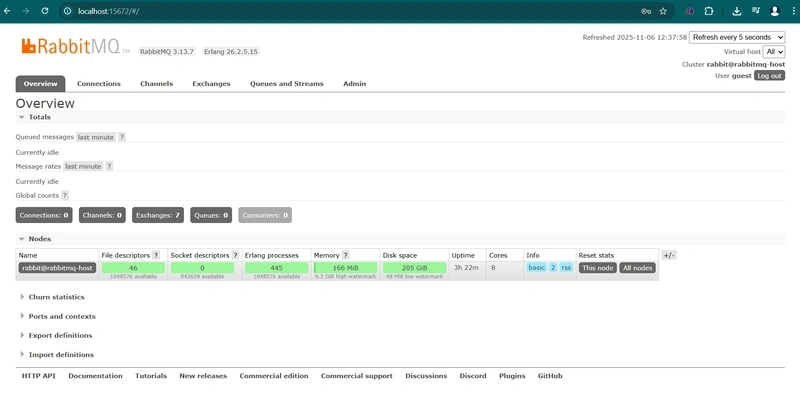The width and height of the screenshot is (800, 398).
Task: Select the Overview tab
Action: click(40, 84)
